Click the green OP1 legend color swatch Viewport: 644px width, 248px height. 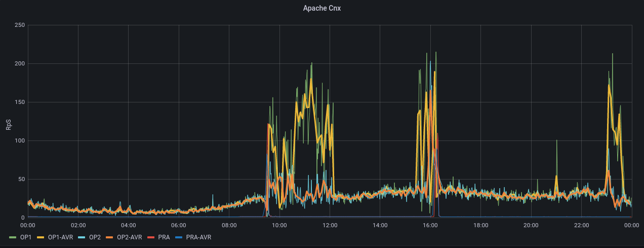coord(14,237)
